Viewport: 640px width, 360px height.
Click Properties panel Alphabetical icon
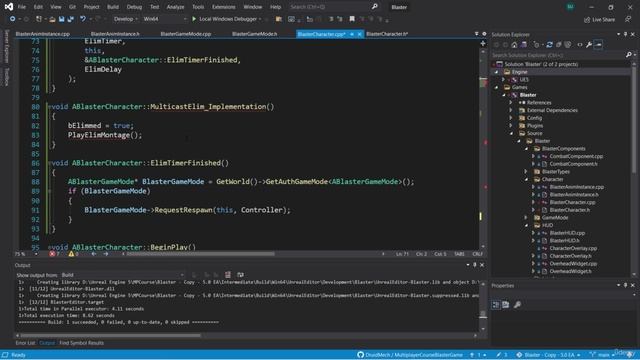pos(506,304)
